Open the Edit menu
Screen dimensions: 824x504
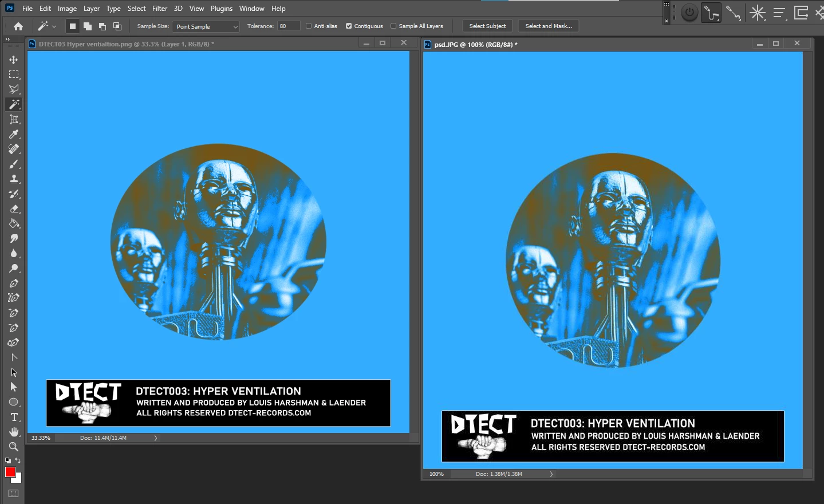pyautogui.click(x=45, y=9)
